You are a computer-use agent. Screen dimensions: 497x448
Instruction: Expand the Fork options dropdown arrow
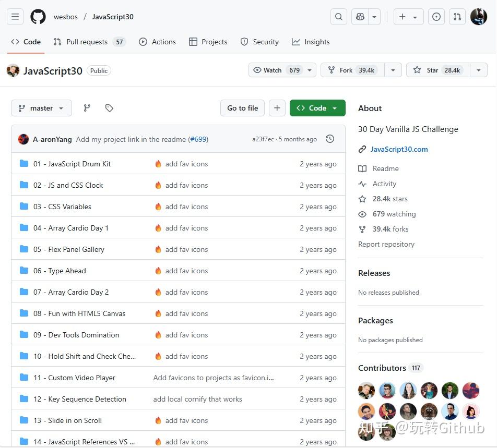(393, 70)
